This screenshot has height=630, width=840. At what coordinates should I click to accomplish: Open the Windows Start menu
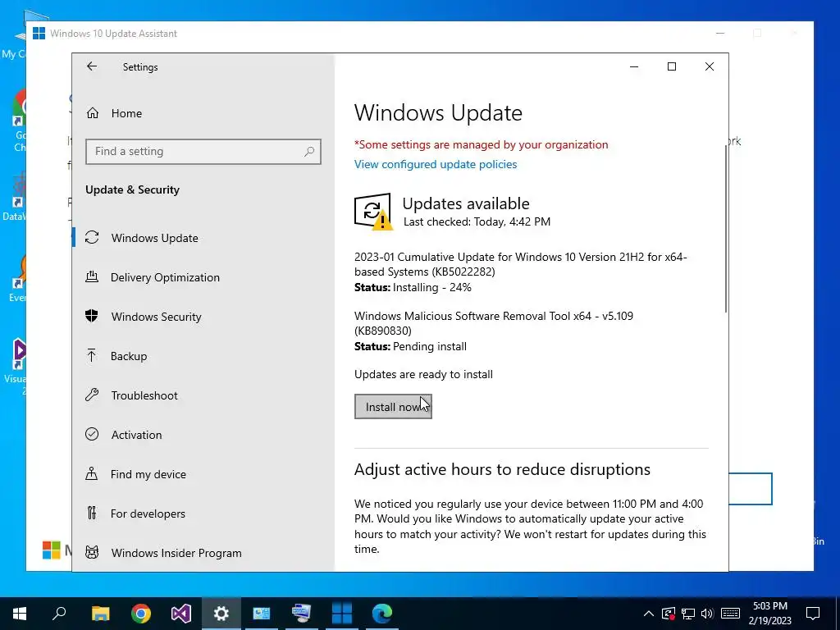click(20, 614)
